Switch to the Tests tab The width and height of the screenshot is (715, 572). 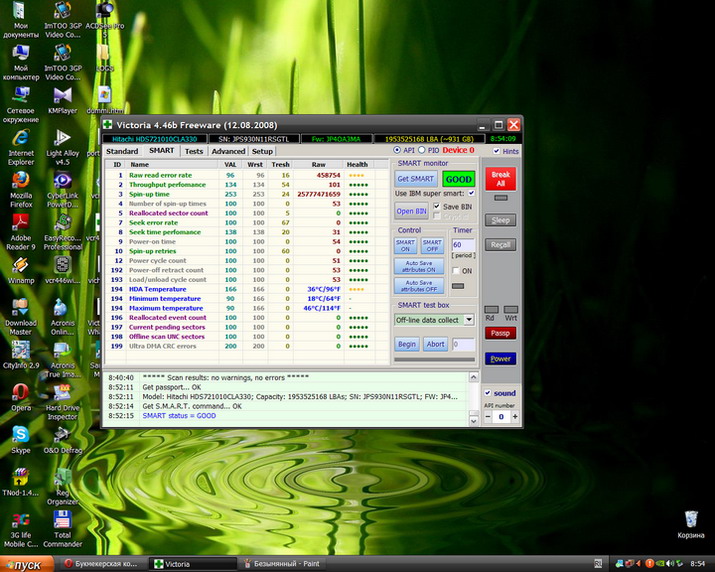coord(193,151)
